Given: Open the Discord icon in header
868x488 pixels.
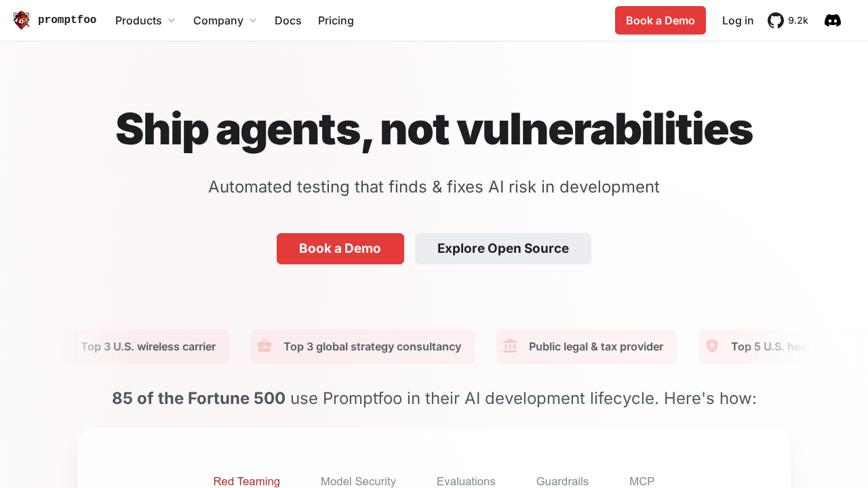Looking at the screenshot, I should [832, 20].
